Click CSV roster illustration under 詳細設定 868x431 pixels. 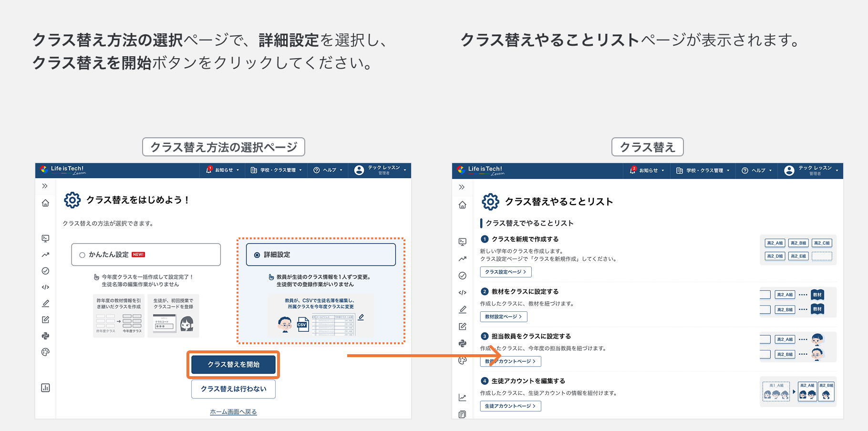[x=321, y=316]
